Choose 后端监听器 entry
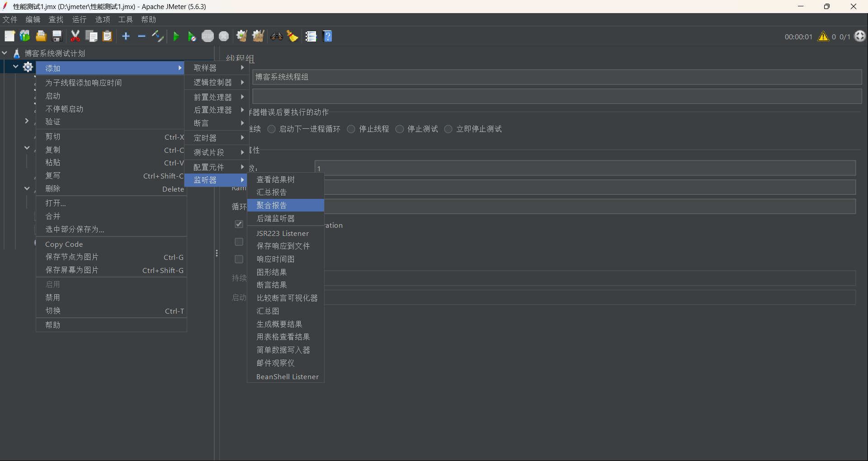The height and width of the screenshot is (461, 868). 286,218
